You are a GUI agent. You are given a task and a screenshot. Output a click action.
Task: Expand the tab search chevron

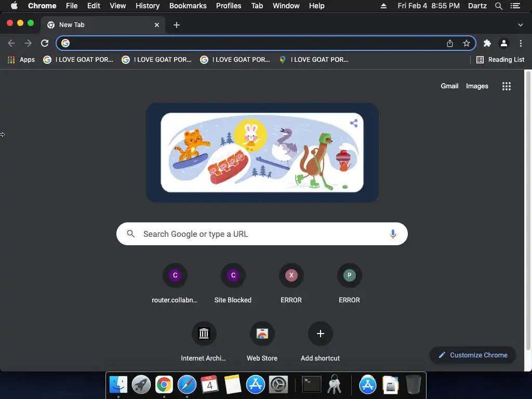(x=521, y=25)
